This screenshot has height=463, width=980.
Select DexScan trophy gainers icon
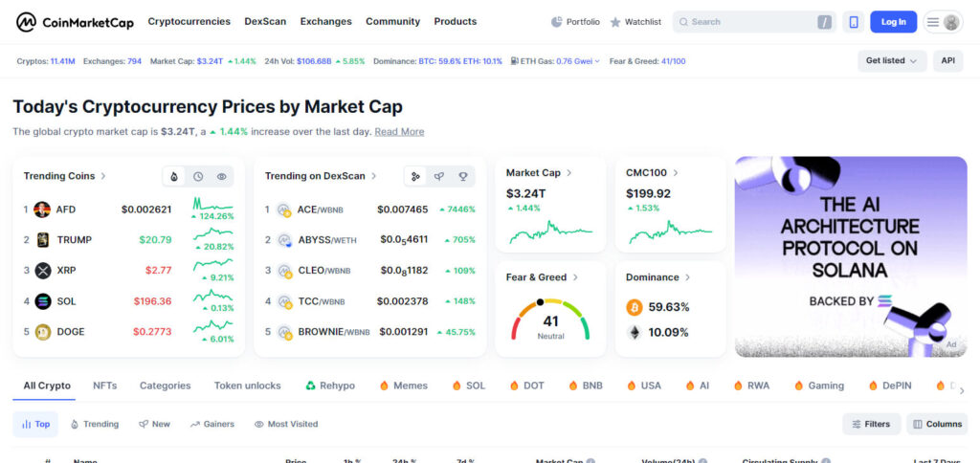coord(463,177)
